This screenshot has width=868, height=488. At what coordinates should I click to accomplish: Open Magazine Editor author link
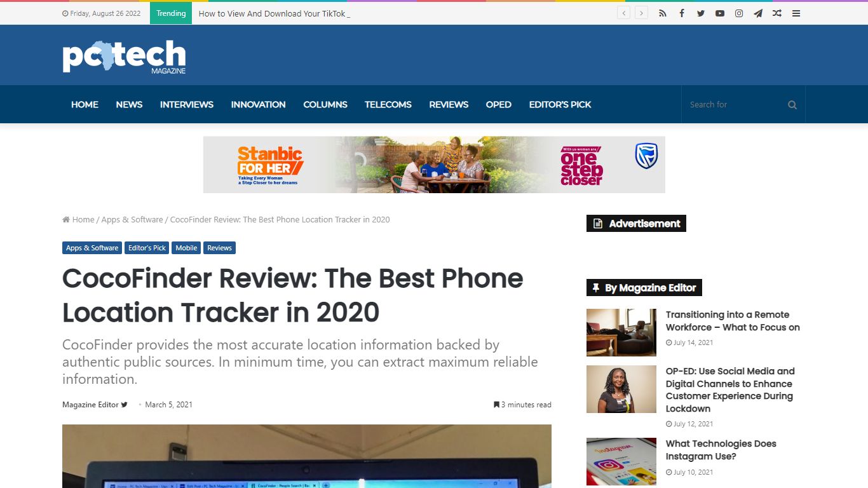point(90,405)
